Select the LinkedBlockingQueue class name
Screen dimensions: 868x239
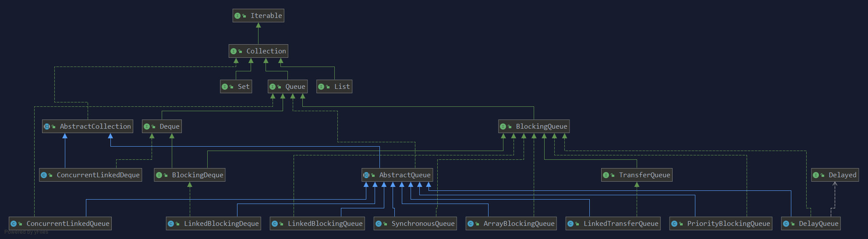(x=325, y=224)
